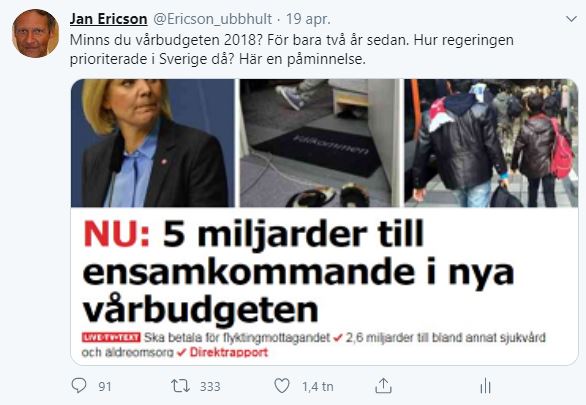
Task: Click the 91 replies count
Action: coord(105,386)
